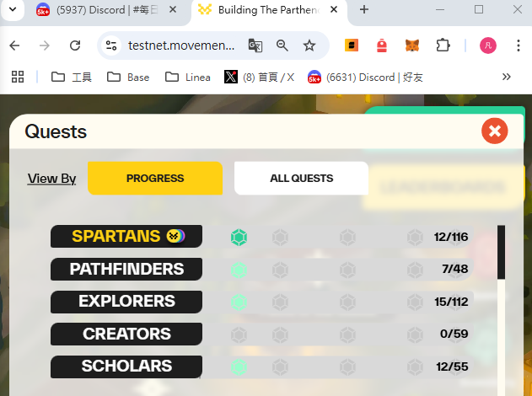
Task: Reload the current page
Action: (75, 45)
